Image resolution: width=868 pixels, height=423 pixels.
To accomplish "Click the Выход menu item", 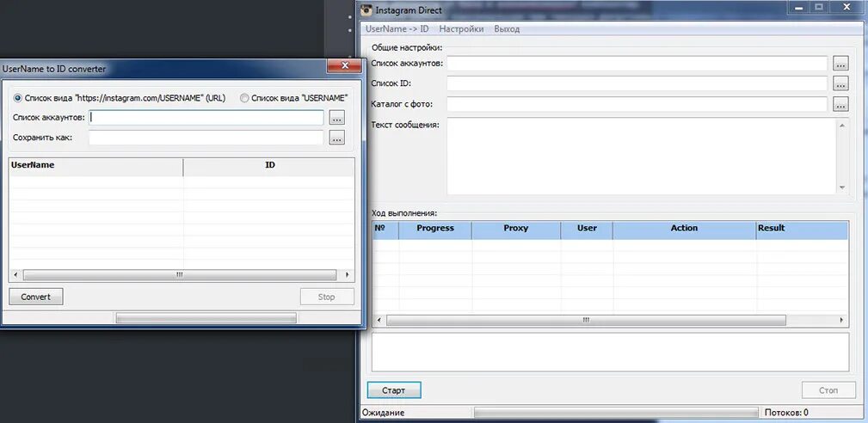I will 507,28.
